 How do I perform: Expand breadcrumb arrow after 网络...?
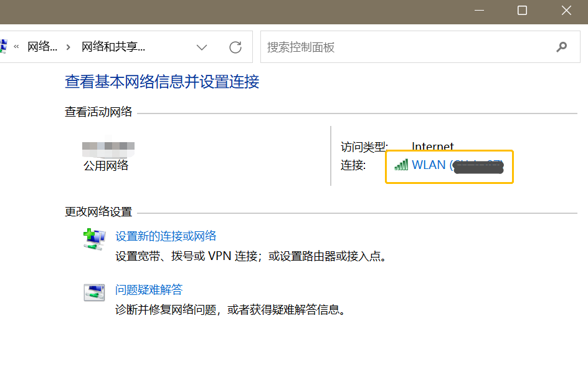pyautogui.click(x=69, y=47)
